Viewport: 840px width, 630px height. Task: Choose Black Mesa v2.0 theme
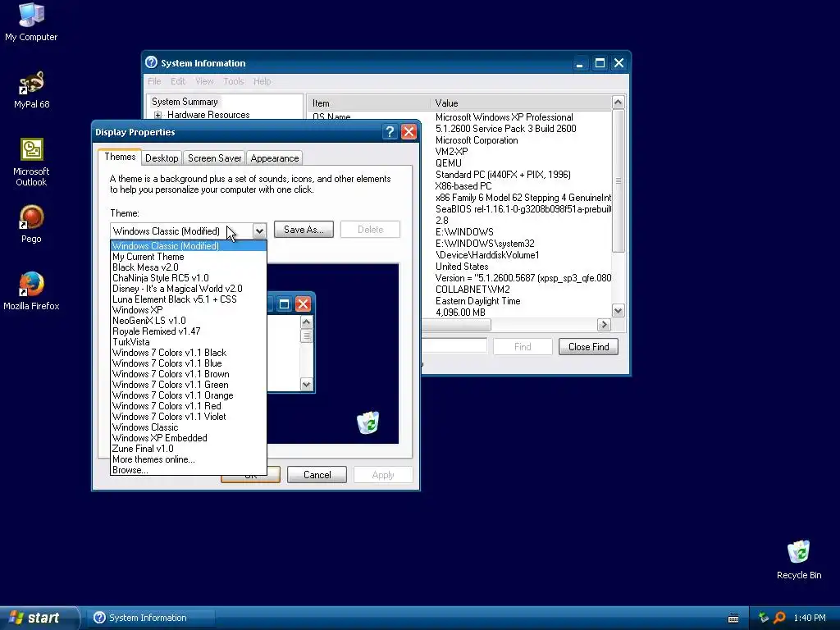point(188,267)
